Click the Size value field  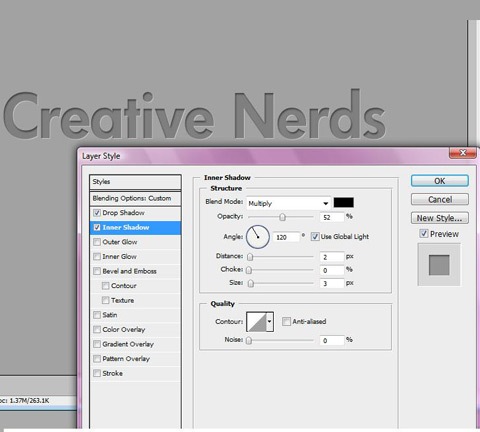point(332,284)
